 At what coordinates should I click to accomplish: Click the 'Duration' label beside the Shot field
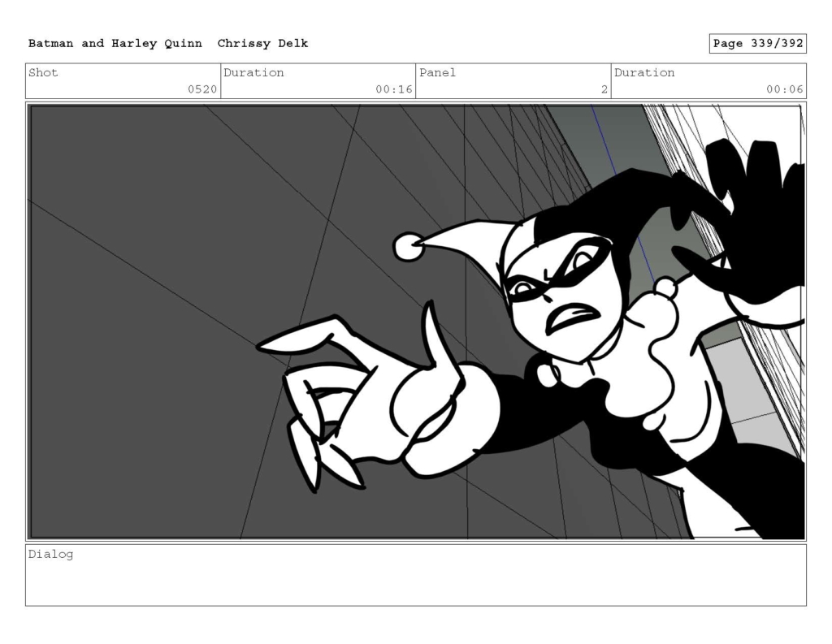click(x=253, y=72)
